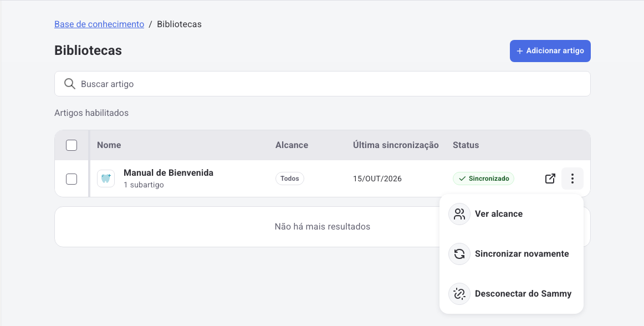Click the people icon beside Ver alcance
This screenshot has height=326, width=644.
coord(459,214)
